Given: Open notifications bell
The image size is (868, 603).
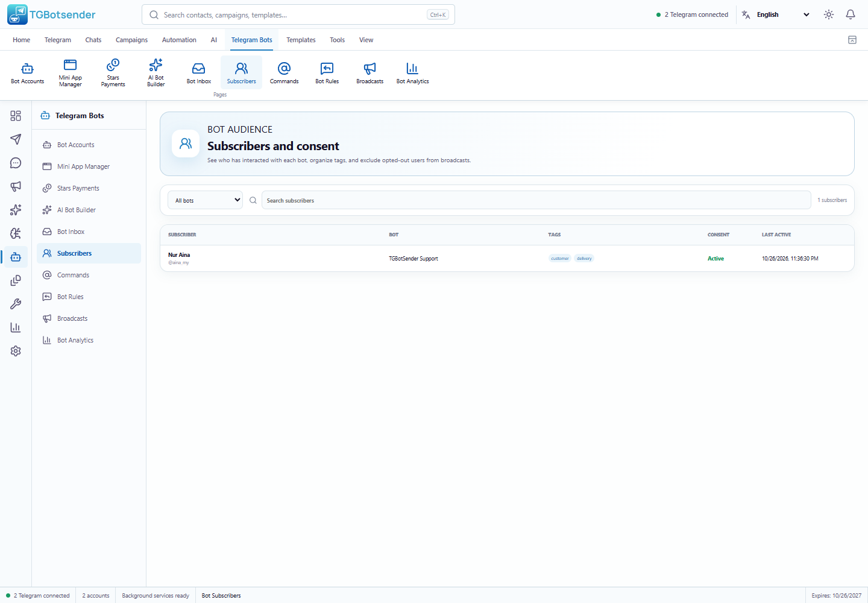Looking at the screenshot, I should pos(851,14).
